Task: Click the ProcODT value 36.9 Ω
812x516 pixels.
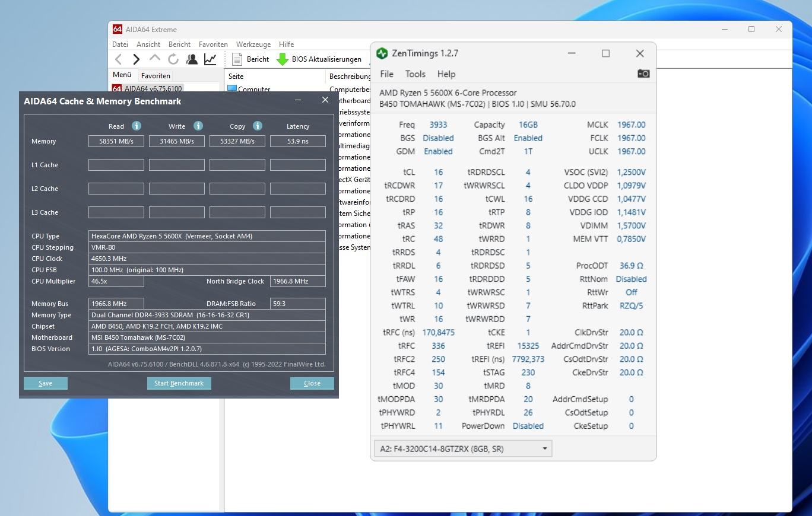Action: coord(631,266)
